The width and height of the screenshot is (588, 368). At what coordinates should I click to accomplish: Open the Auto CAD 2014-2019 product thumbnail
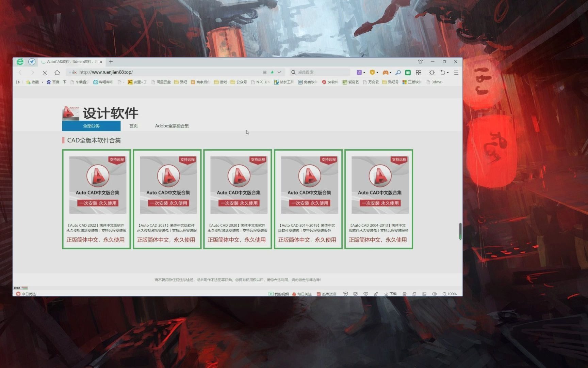310,185
